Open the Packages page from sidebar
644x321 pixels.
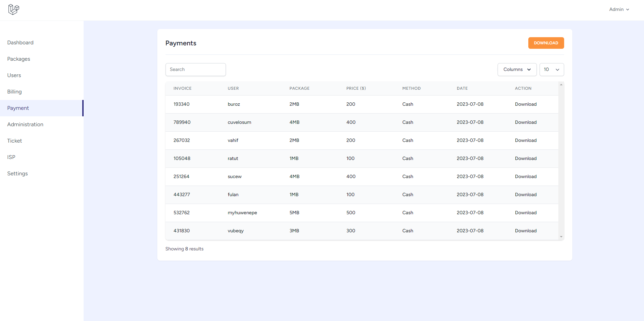click(x=18, y=59)
